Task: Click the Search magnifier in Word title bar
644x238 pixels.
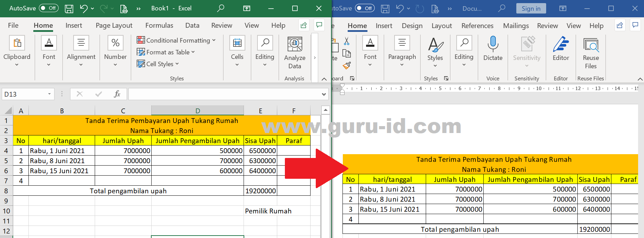Action: [501, 8]
